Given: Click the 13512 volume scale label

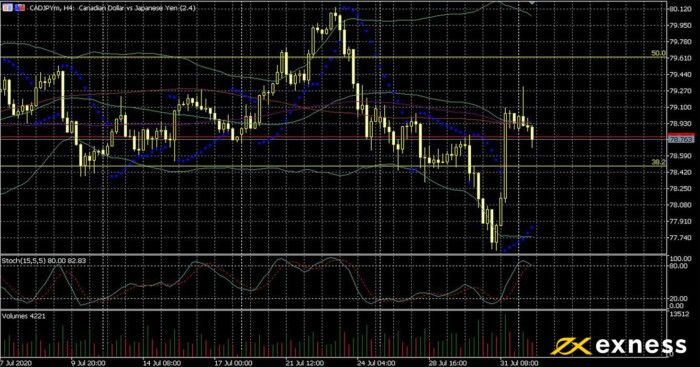Looking at the screenshot, I should 679,314.
